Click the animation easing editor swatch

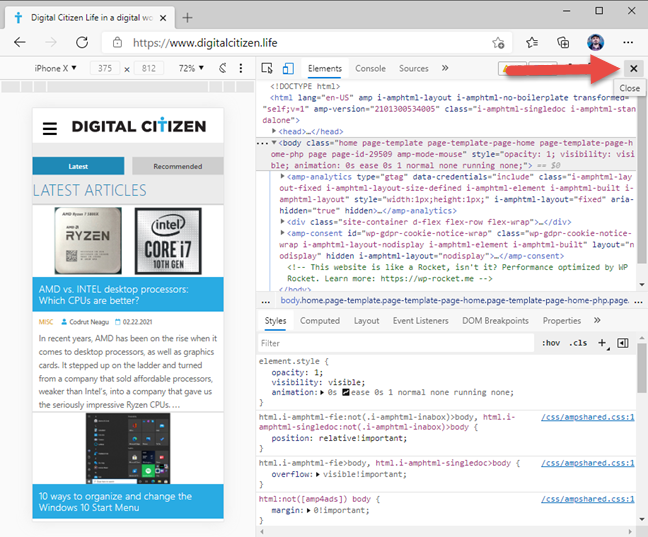(x=346, y=392)
